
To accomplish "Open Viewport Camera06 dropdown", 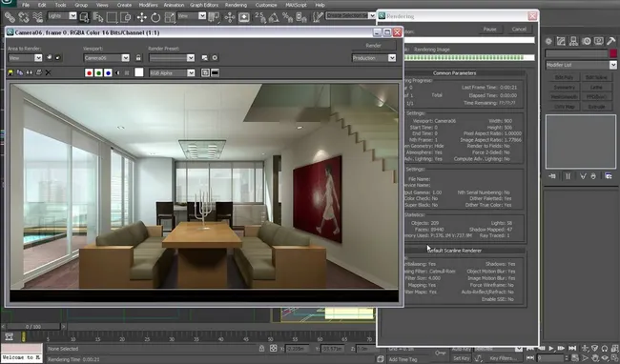I will 107,58.
